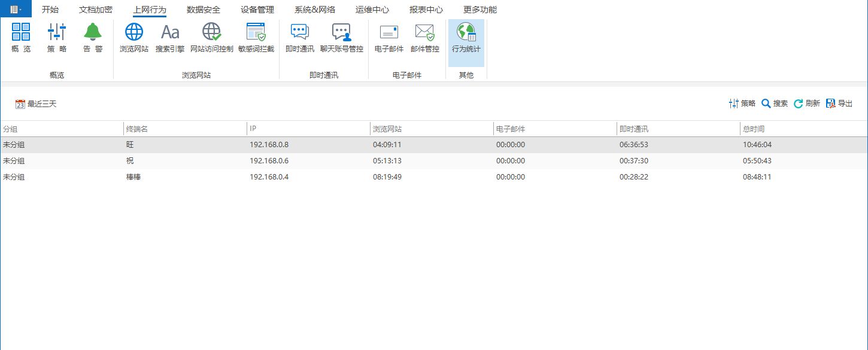Click instant messaging time 00:37:30

tap(634, 161)
